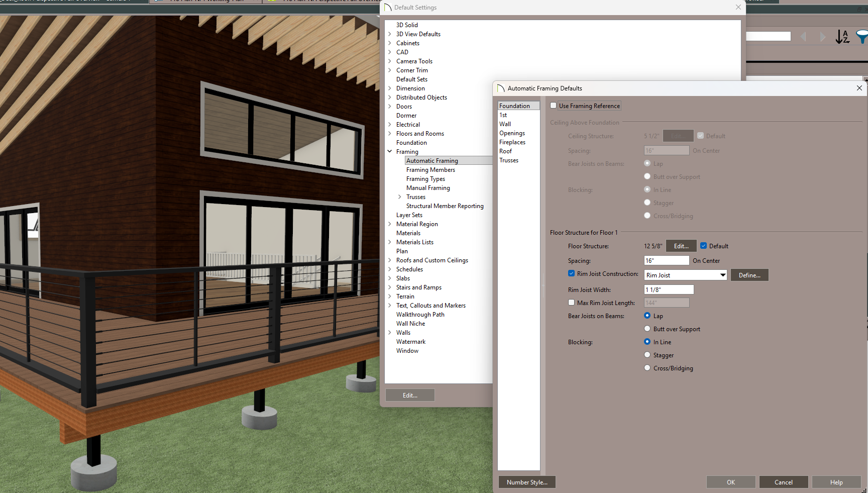Collapse the Framing tree node
The image size is (868, 493).
tap(390, 151)
